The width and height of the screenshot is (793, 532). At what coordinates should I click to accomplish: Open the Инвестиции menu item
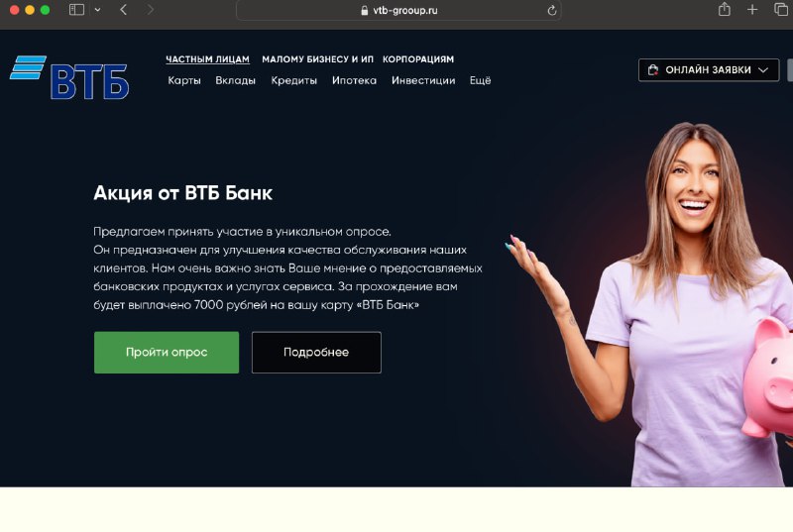[x=423, y=80]
